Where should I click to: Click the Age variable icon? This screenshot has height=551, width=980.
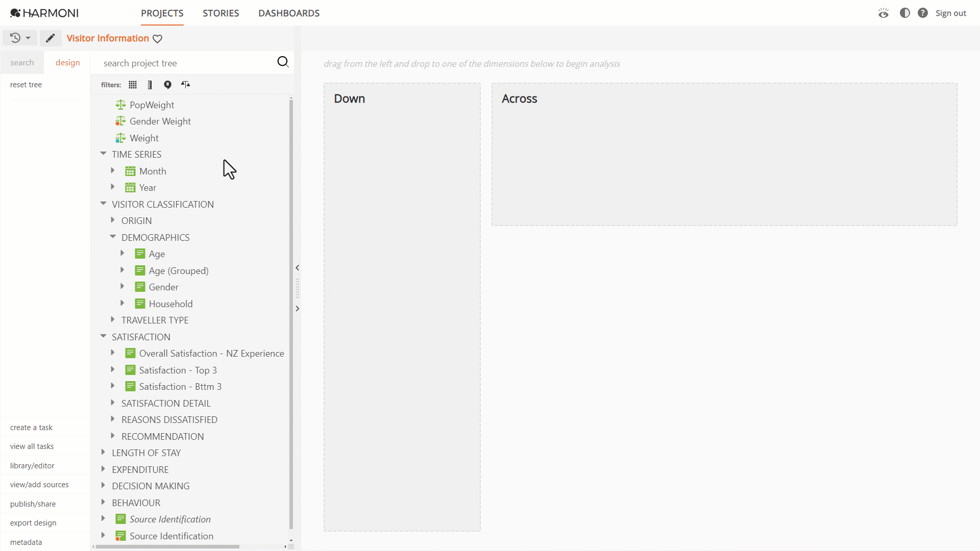pyautogui.click(x=140, y=254)
